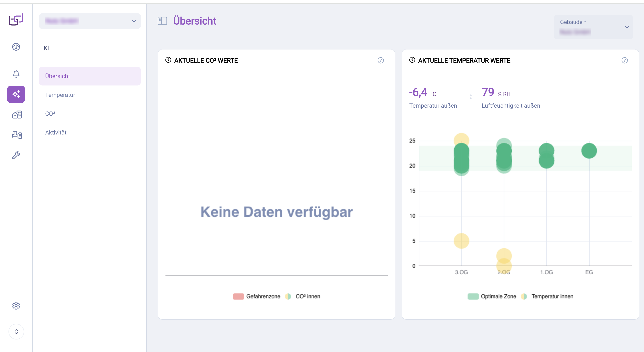Select the KI sparkles icon
The width and height of the screenshot is (644, 352).
coord(16,94)
